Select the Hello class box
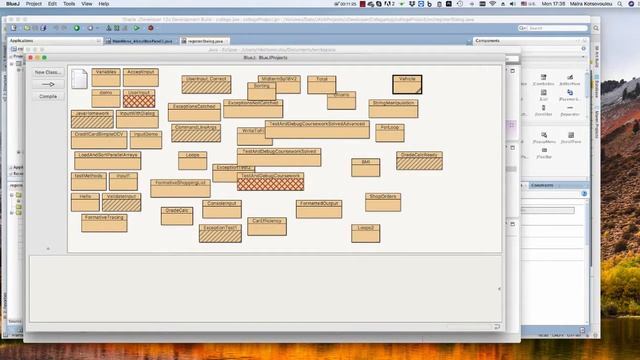Viewport: 640px width, 360px height. 85,202
